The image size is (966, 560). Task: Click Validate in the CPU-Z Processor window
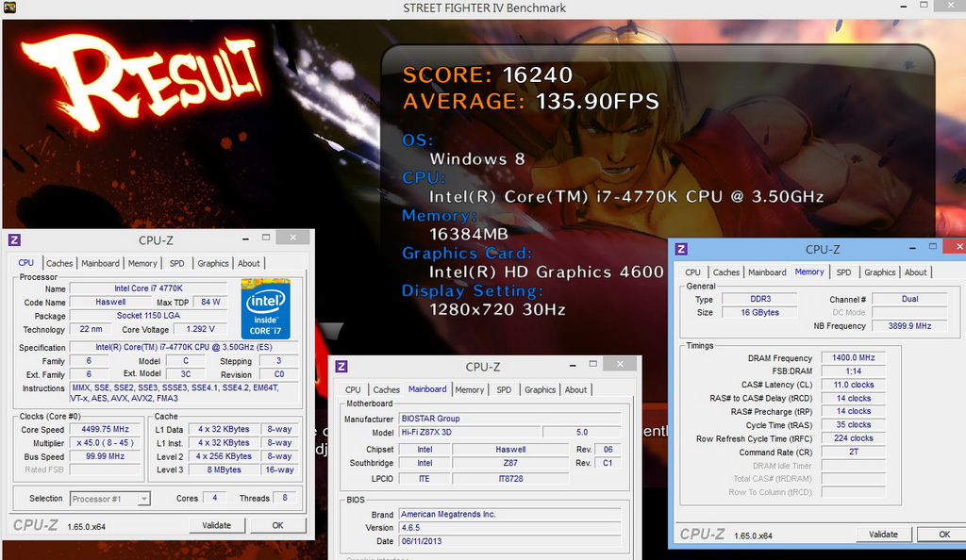(217, 525)
